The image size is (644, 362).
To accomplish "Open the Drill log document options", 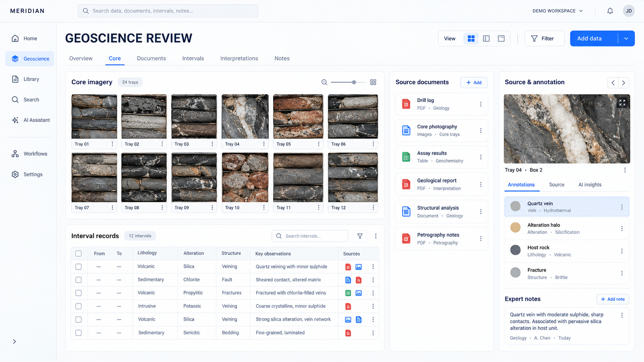I will click(481, 104).
